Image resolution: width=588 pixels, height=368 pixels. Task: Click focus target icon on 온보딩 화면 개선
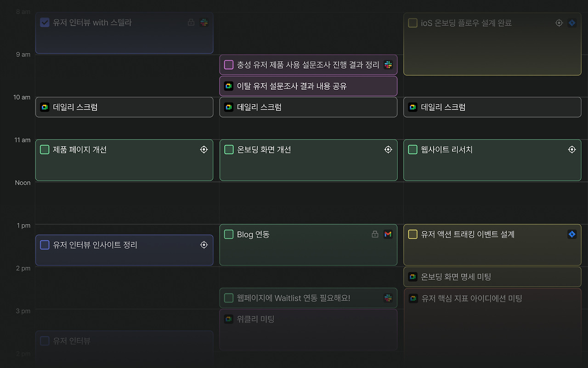tap(388, 149)
